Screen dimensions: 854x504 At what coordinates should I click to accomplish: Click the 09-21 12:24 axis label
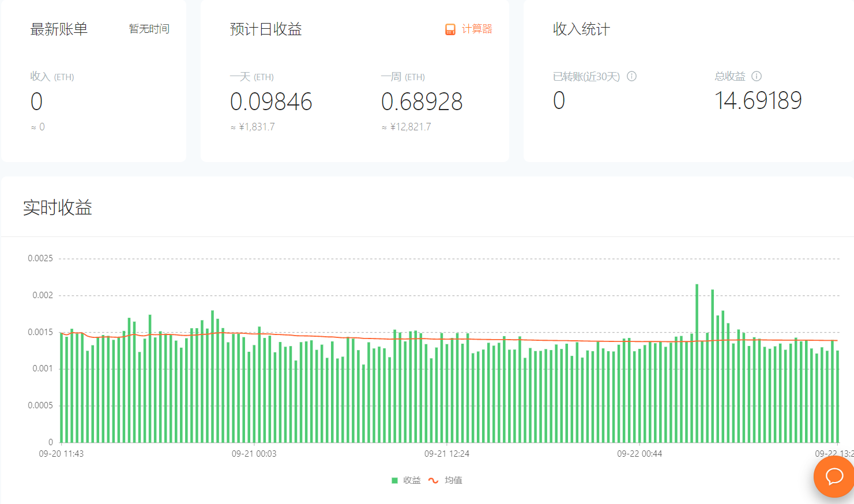point(447,454)
